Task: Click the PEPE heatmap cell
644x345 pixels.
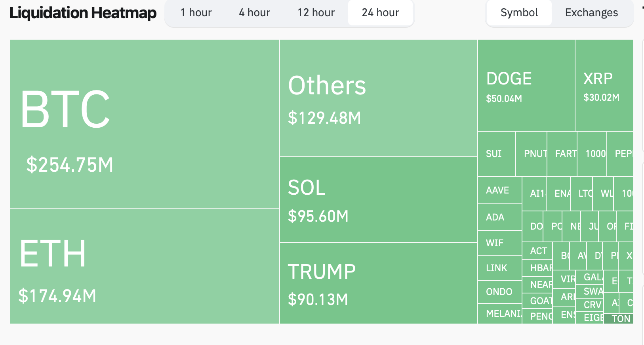Action: click(620, 154)
